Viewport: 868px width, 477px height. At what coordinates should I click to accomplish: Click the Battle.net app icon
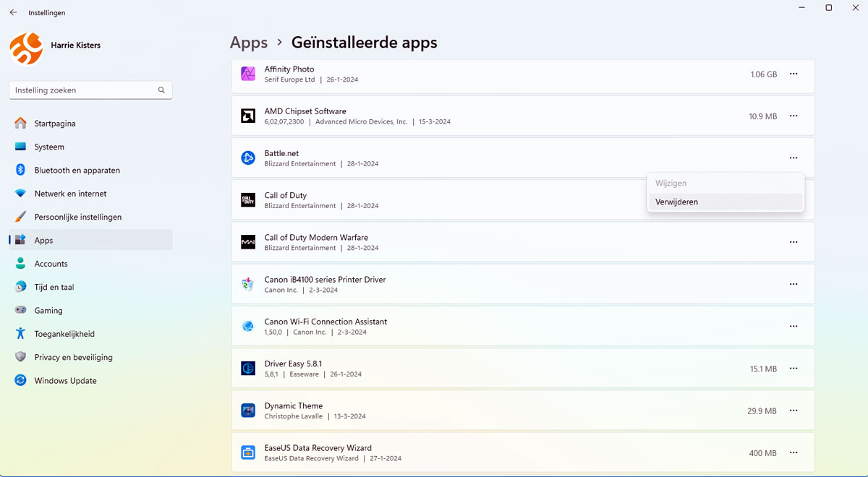(248, 158)
